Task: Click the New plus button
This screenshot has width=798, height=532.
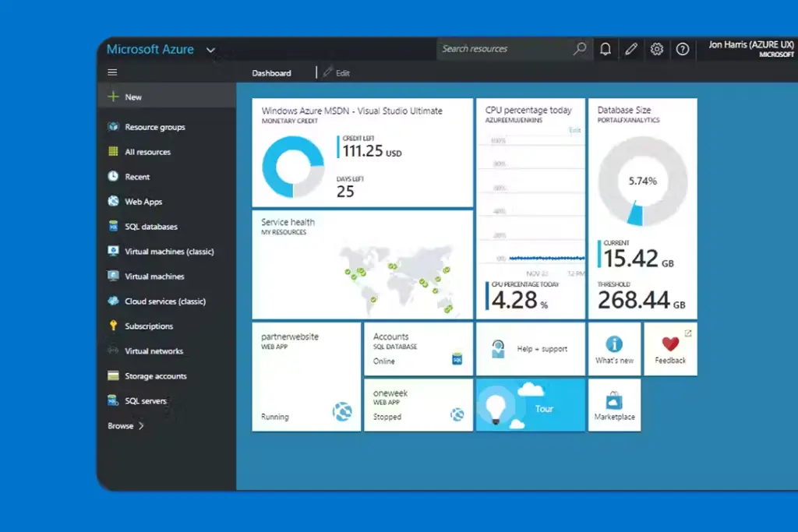Action: pyautogui.click(x=114, y=97)
